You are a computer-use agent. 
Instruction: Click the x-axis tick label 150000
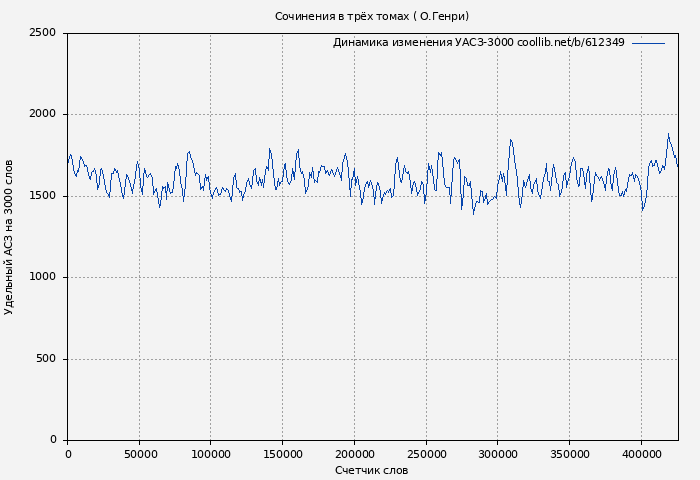click(282, 455)
